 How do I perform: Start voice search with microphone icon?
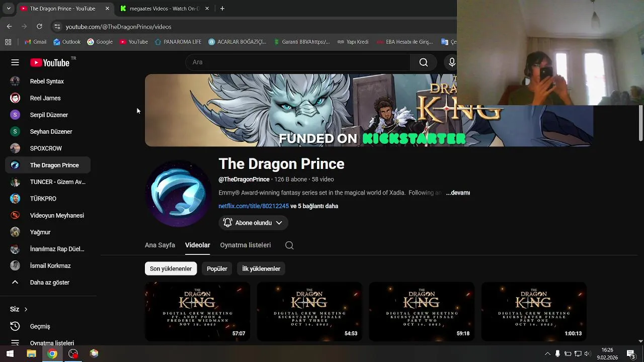tap(451, 62)
